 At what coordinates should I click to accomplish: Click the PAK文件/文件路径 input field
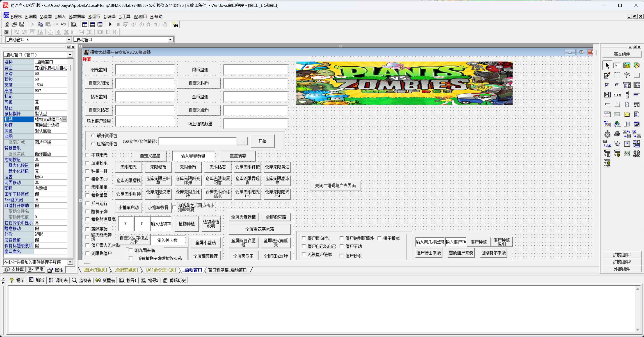pos(197,141)
